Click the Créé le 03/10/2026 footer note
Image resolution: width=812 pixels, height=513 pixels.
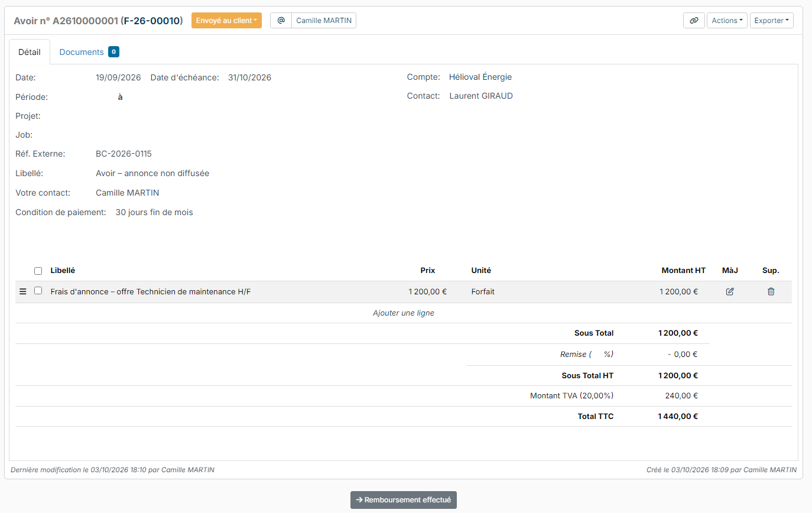pos(722,470)
